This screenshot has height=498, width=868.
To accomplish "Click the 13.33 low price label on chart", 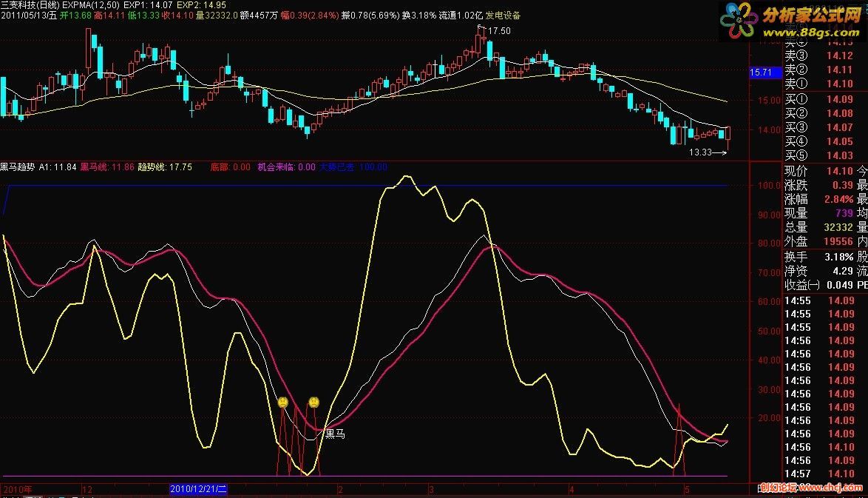I will point(700,152).
